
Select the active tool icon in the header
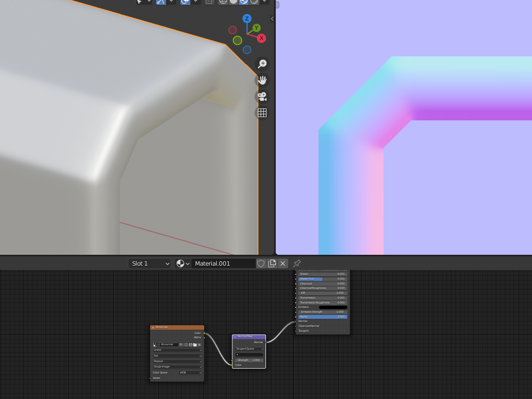[x=140, y=2]
